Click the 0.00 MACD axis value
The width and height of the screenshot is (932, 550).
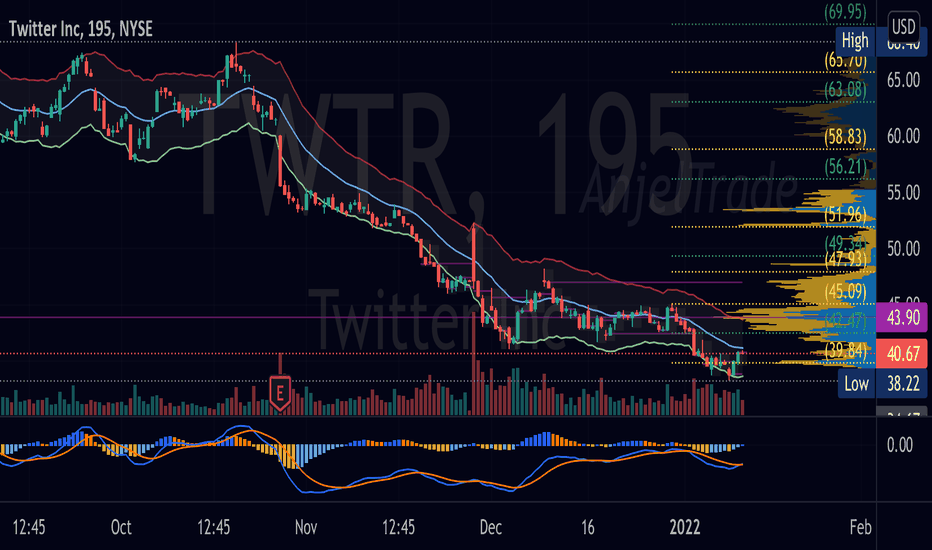click(x=899, y=445)
